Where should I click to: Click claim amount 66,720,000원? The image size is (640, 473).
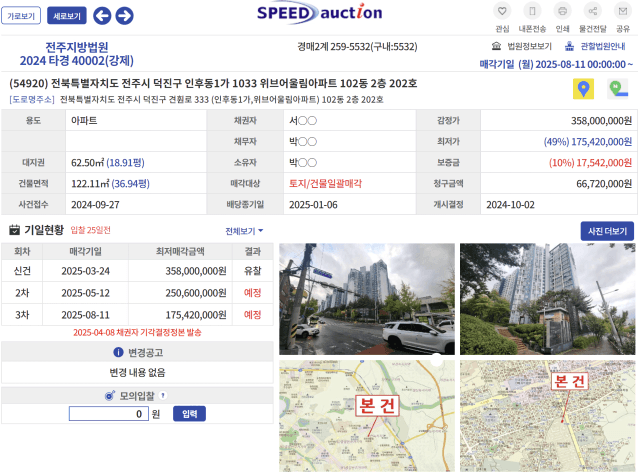(604, 184)
